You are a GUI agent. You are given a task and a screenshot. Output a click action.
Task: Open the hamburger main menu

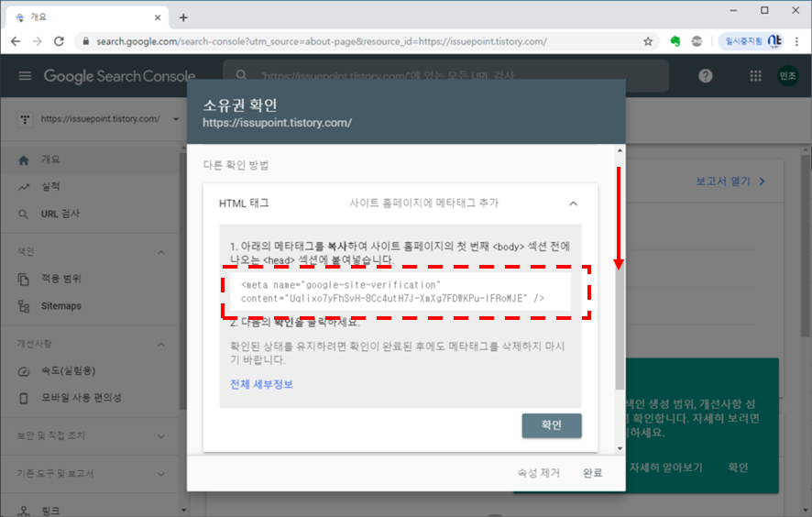coord(25,76)
